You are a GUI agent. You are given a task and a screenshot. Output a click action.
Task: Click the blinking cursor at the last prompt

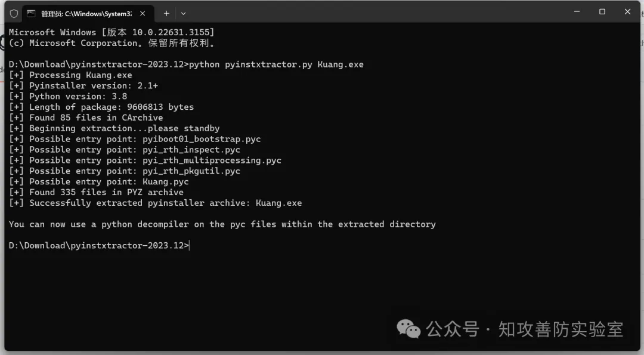point(190,246)
